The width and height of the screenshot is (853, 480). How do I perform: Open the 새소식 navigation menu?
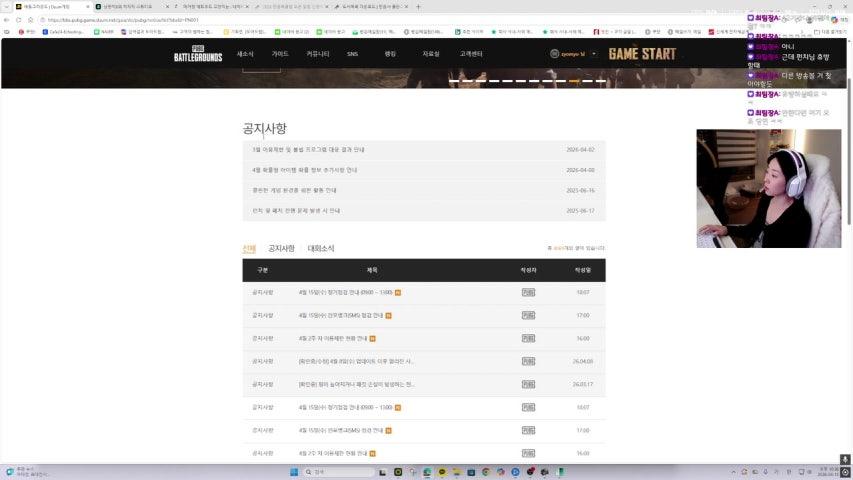tap(245, 54)
